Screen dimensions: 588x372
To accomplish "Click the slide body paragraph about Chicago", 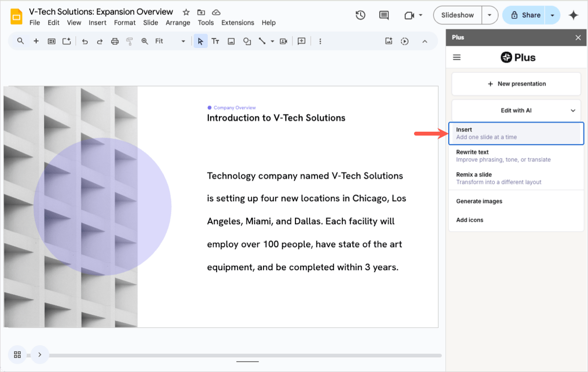I will click(x=307, y=222).
